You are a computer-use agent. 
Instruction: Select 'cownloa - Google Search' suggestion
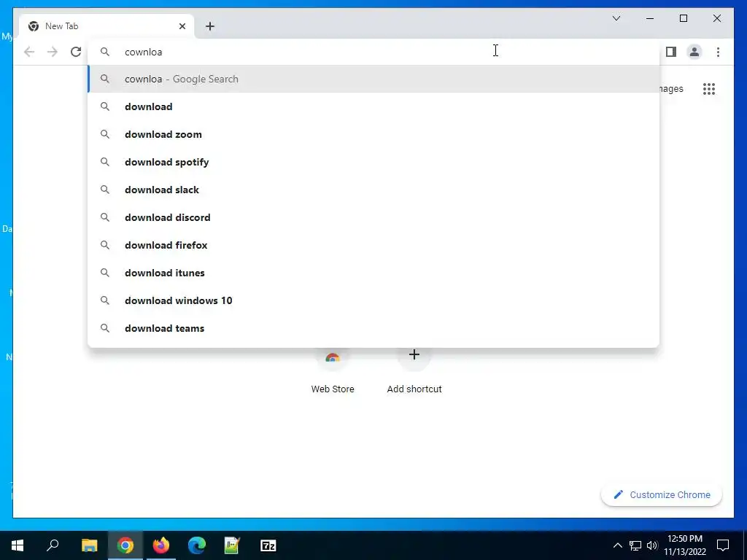[373, 79]
